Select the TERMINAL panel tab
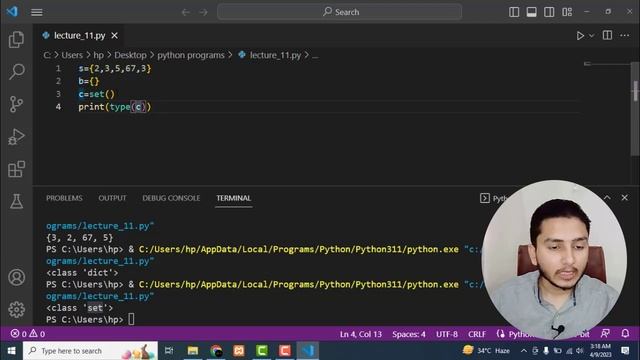The width and height of the screenshot is (640, 360). point(233,198)
